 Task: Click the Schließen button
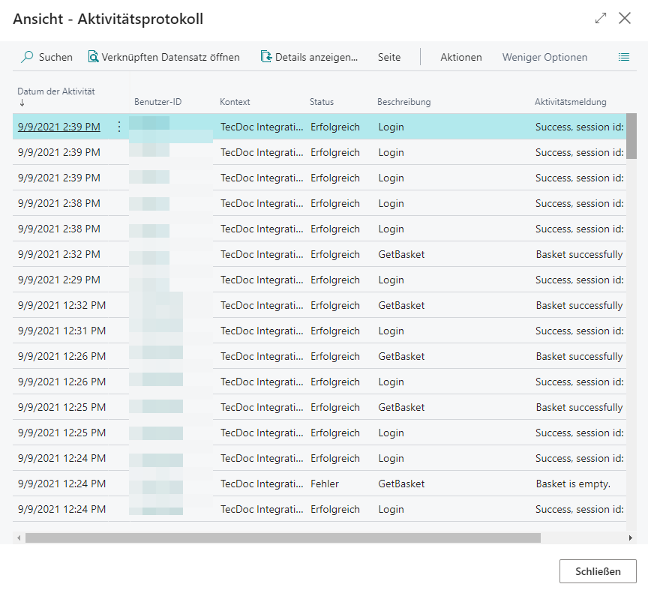(598, 571)
